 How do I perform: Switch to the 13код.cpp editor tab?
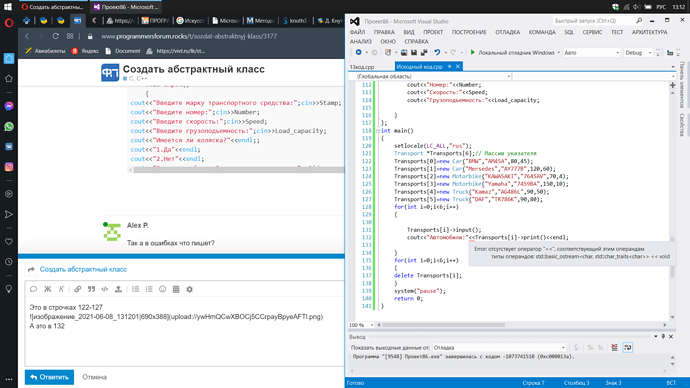click(362, 67)
